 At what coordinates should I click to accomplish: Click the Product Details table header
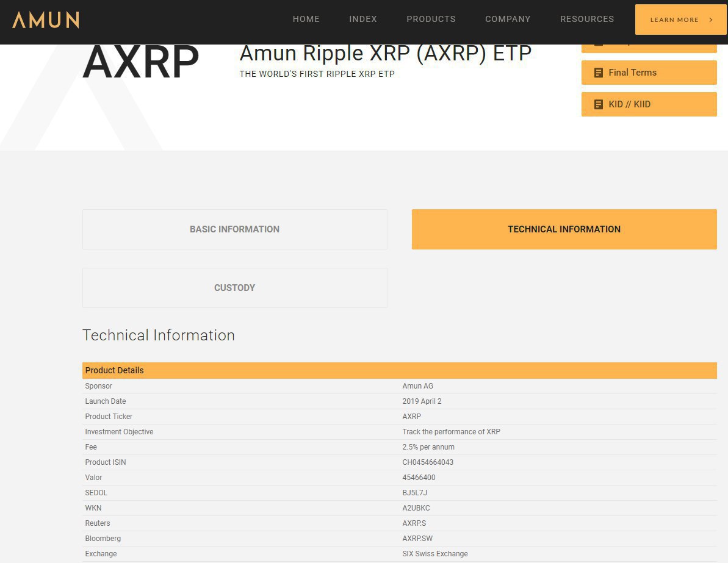click(399, 370)
